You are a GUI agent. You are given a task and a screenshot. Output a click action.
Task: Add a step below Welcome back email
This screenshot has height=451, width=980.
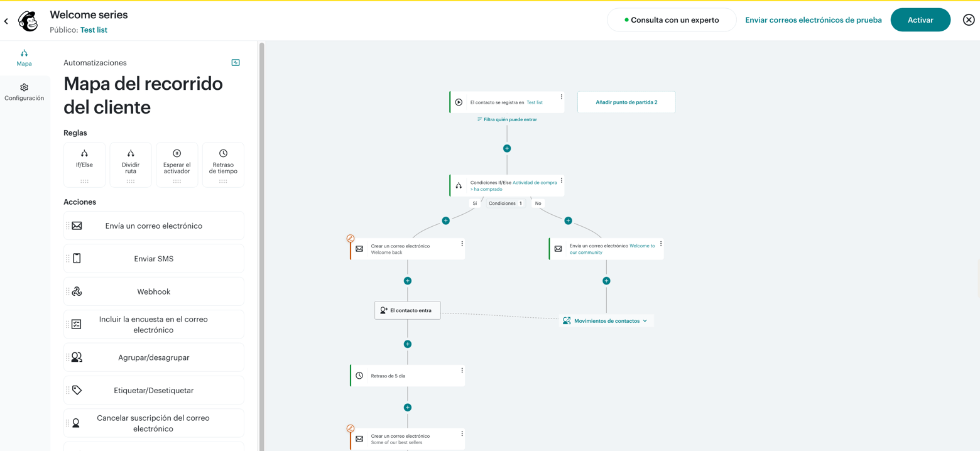(x=408, y=281)
